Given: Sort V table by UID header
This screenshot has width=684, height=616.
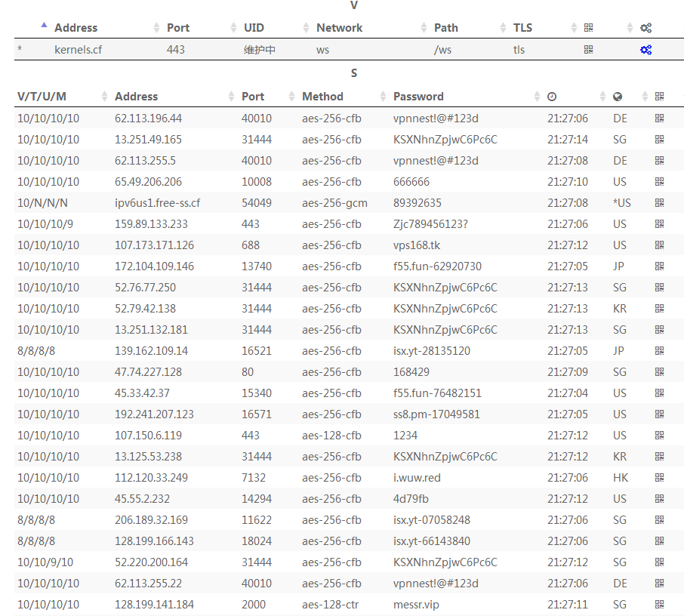Looking at the screenshot, I should pyautogui.click(x=254, y=28).
